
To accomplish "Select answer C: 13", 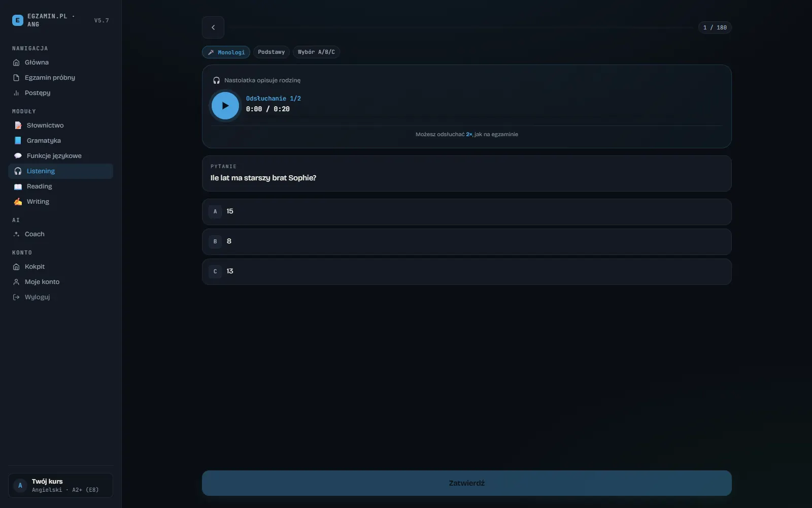I will pyautogui.click(x=467, y=271).
